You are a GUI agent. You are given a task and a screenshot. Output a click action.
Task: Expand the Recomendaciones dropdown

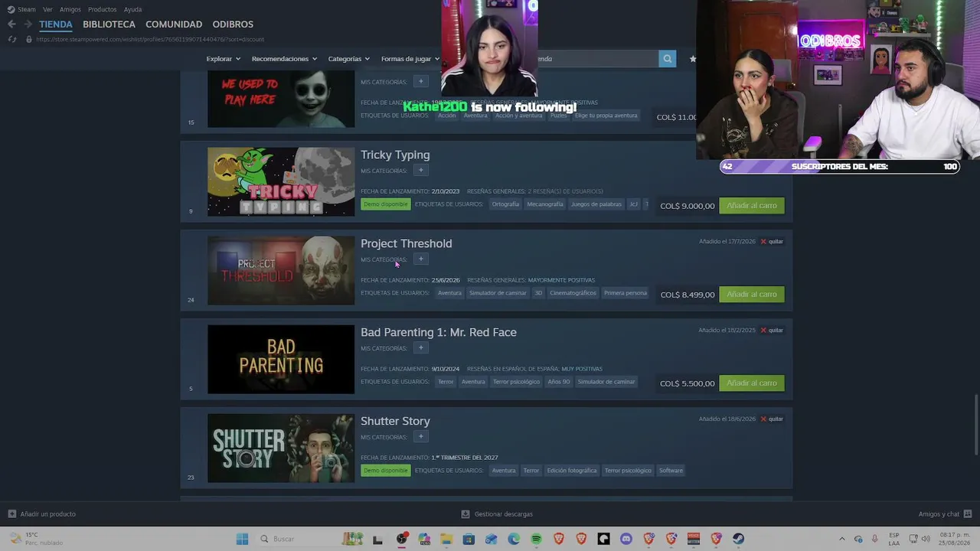(284, 59)
